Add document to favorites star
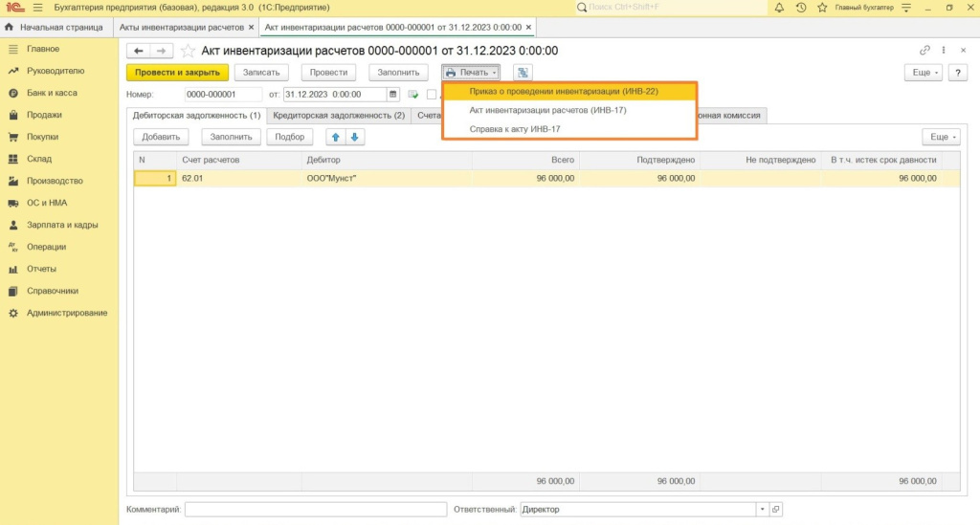Screen dimensions: 980x525 coord(188,51)
